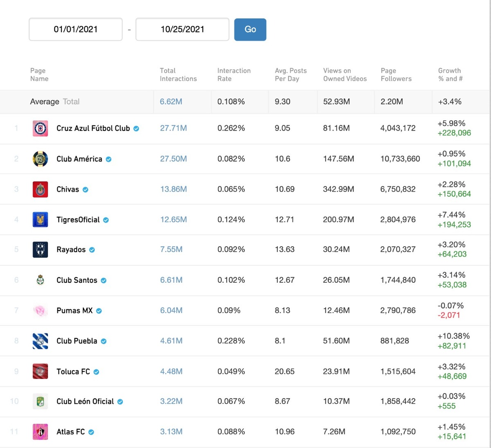Click verified badge next to Cruz Azul
The height and width of the screenshot is (448, 491).
pyautogui.click(x=136, y=128)
